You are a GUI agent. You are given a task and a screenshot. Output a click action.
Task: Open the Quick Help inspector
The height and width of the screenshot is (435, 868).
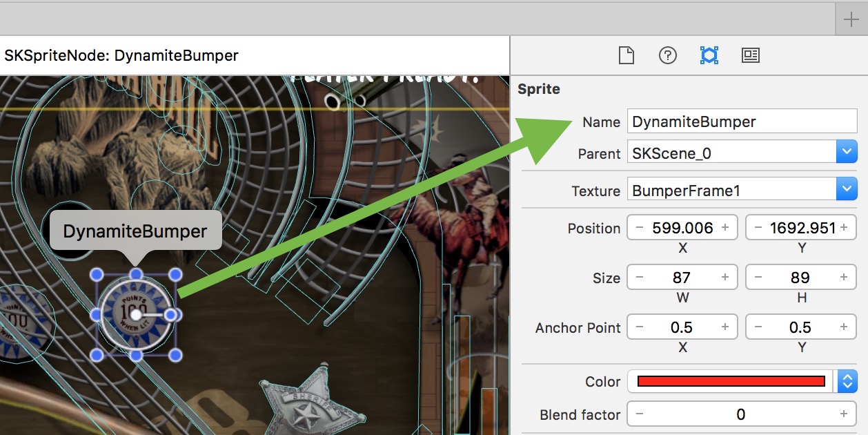[x=667, y=55]
